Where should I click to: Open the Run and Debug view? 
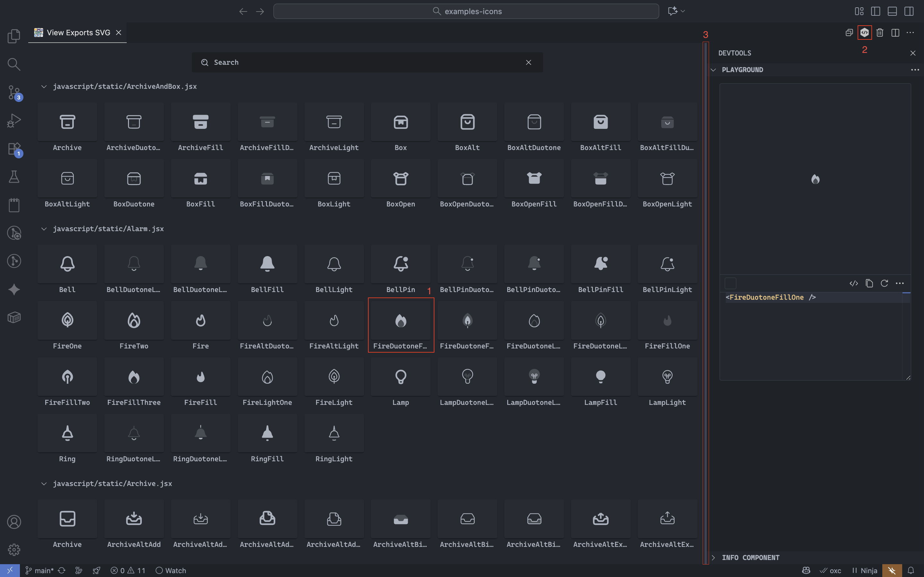point(14,120)
